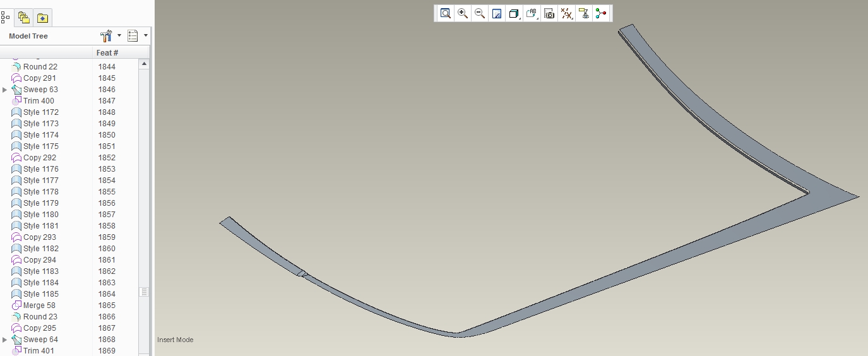The height and width of the screenshot is (356, 868).
Task: Select the Copy 291 feature
Action: tap(40, 78)
